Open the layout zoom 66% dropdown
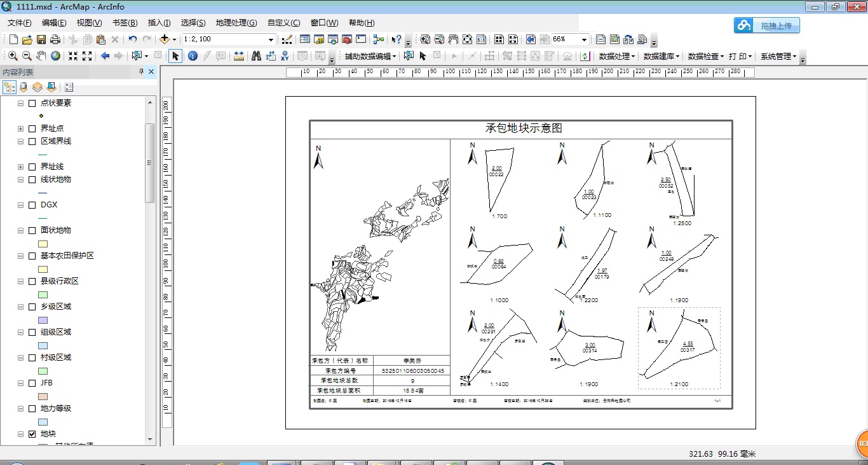 [584, 39]
